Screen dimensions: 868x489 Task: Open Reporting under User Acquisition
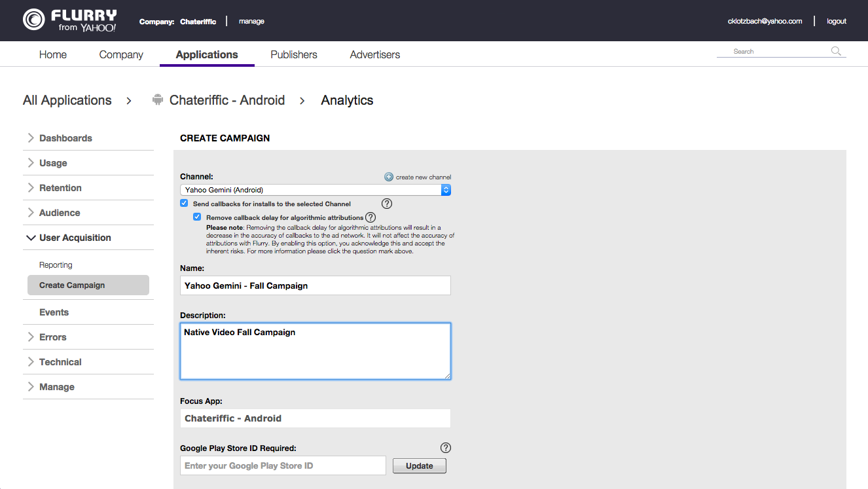click(56, 265)
